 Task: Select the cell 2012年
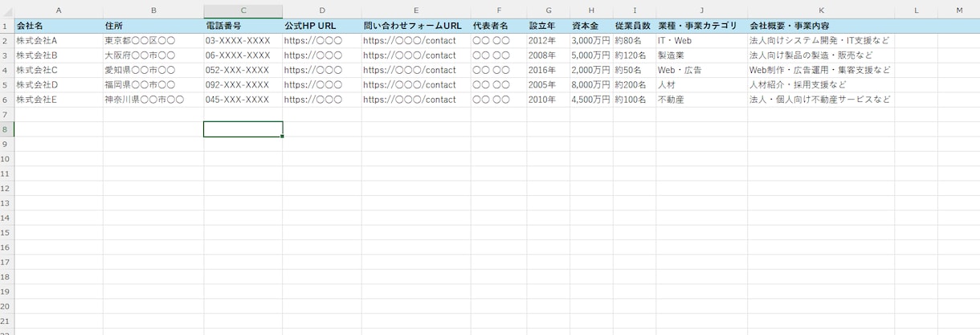click(x=549, y=40)
